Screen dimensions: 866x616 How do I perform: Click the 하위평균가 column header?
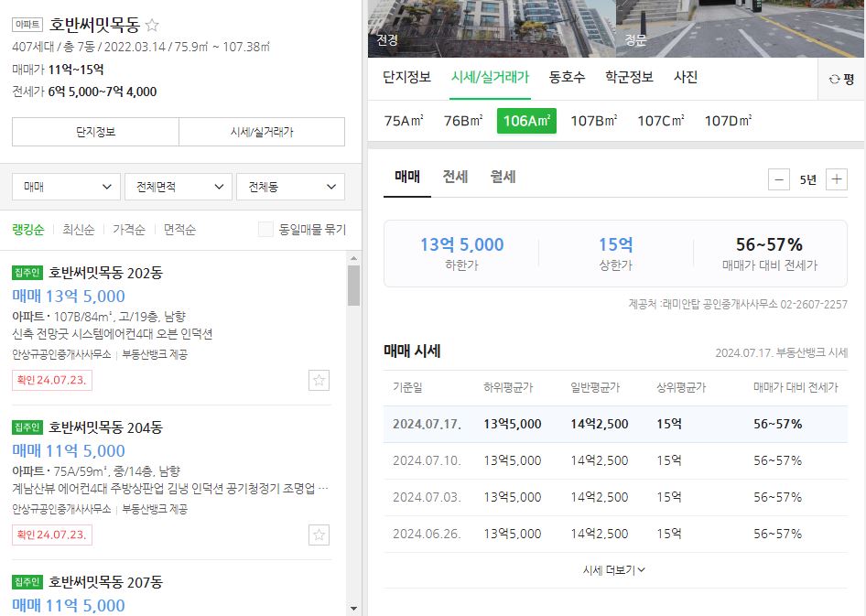(x=508, y=387)
